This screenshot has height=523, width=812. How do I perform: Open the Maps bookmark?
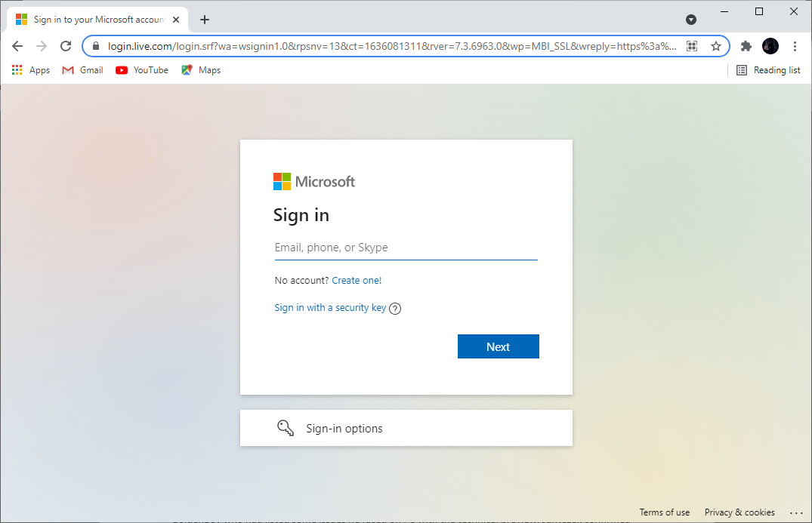[201, 70]
